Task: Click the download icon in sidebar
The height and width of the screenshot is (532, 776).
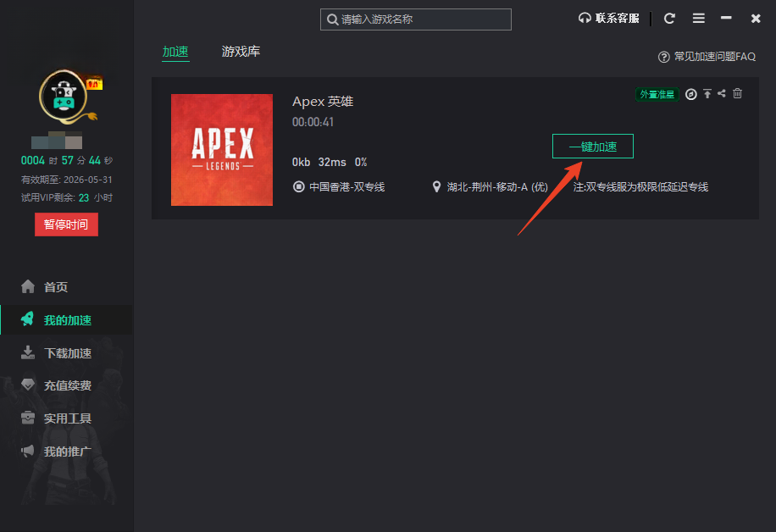Action: [x=28, y=352]
